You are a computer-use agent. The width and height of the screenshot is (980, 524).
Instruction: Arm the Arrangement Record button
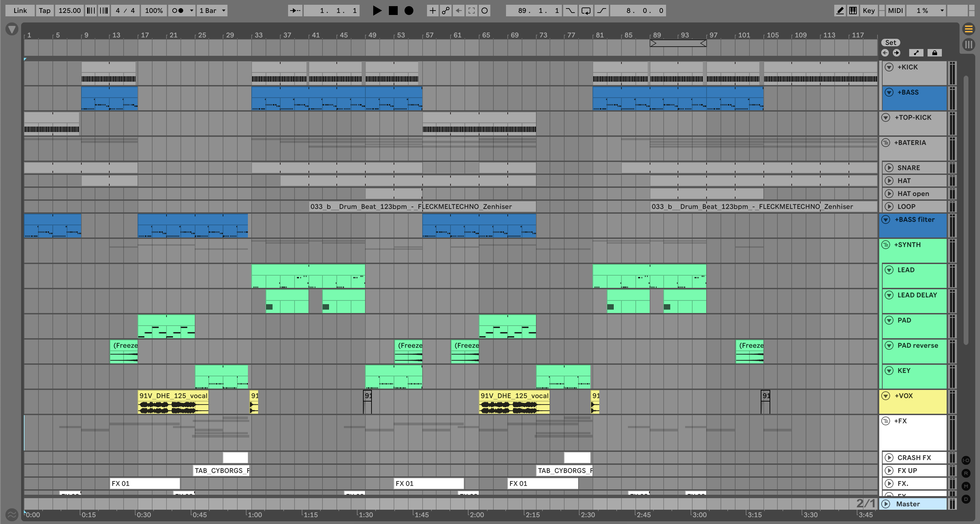click(x=409, y=11)
